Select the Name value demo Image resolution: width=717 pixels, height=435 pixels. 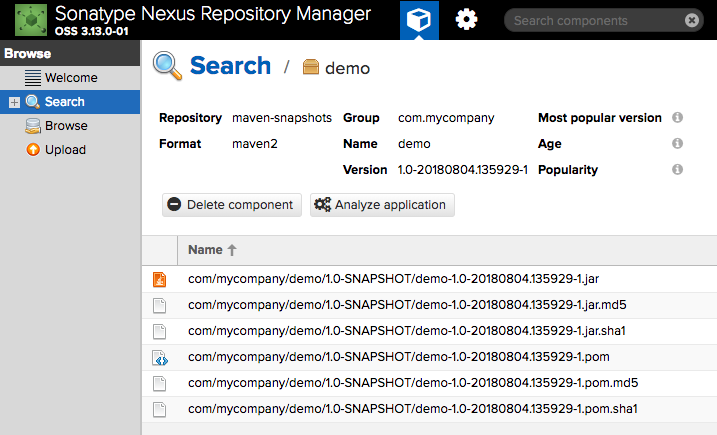pos(414,144)
